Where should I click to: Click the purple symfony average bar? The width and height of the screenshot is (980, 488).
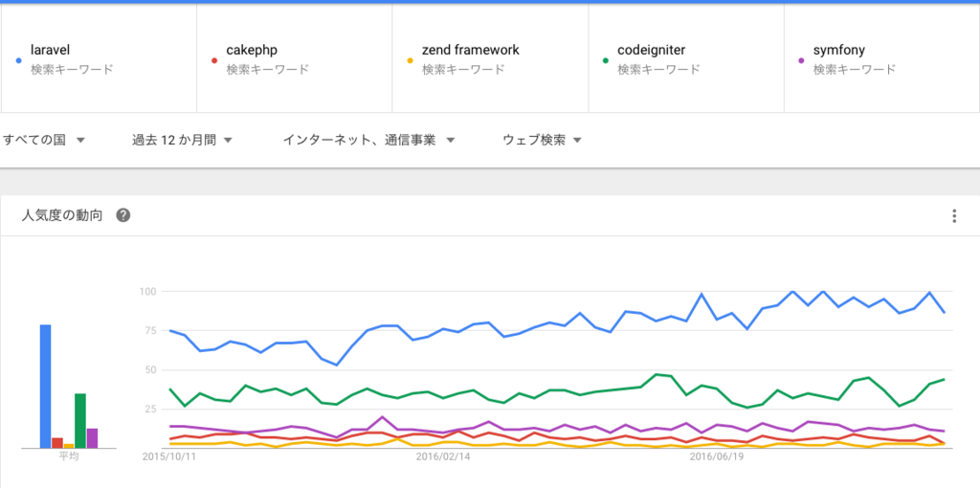click(92, 438)
